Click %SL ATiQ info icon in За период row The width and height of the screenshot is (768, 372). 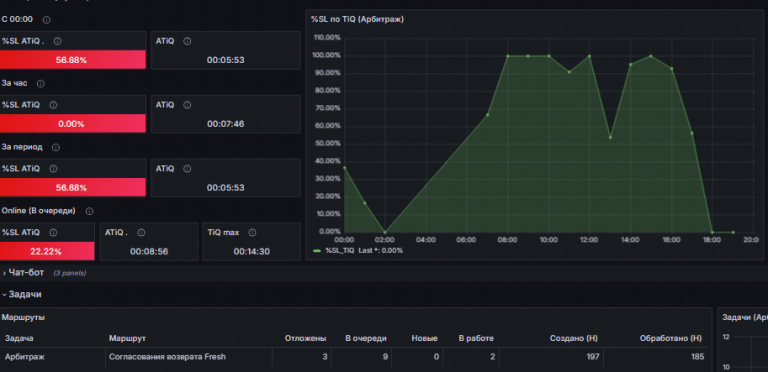coord(53,169)
